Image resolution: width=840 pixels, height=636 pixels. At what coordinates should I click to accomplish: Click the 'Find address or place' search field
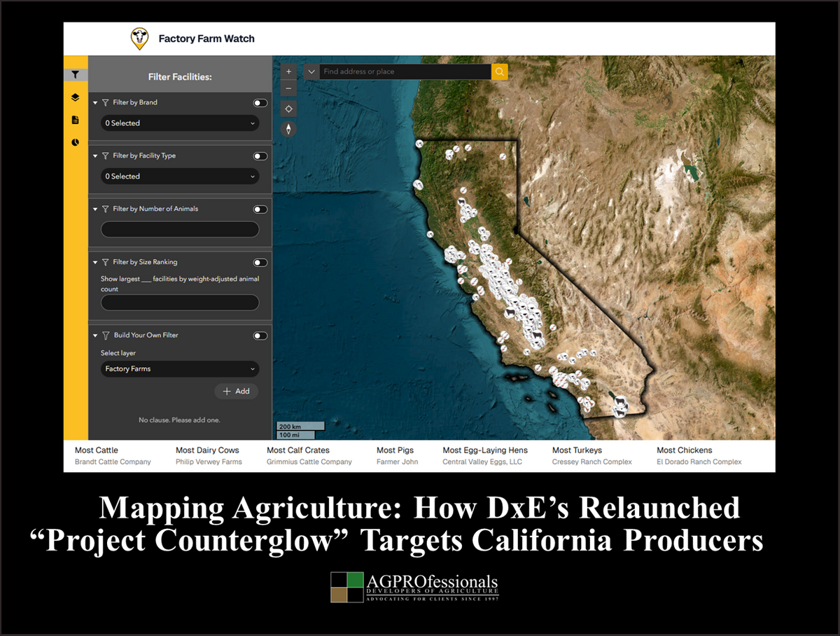(405, 71)
